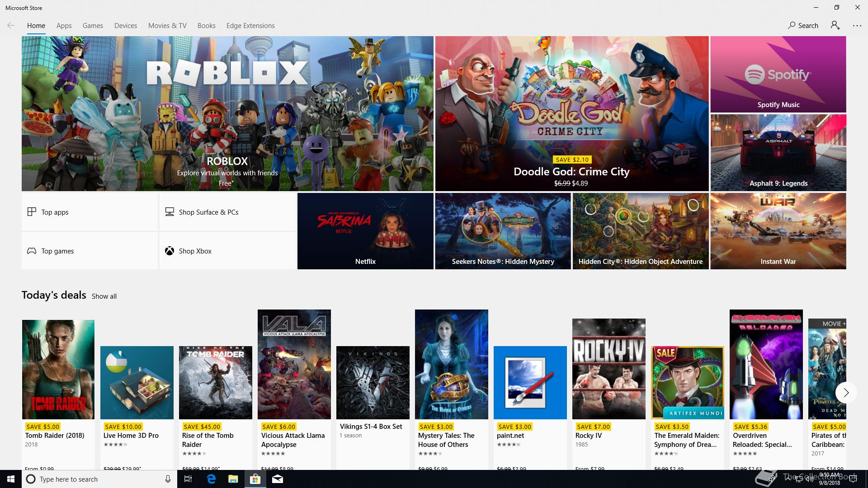Go to the Movies & TV tab
This screenshot has width=868, height=488.
[x=167, y=26]
